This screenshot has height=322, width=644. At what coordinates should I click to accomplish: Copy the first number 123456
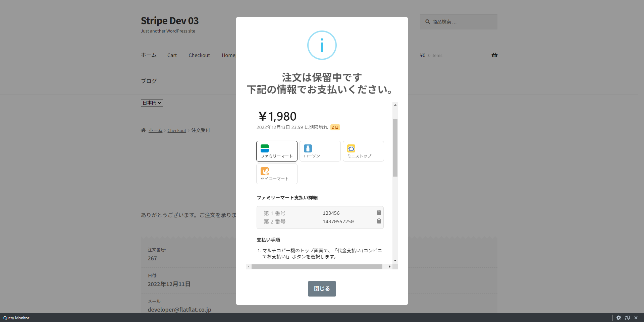(x=379, y=213)
